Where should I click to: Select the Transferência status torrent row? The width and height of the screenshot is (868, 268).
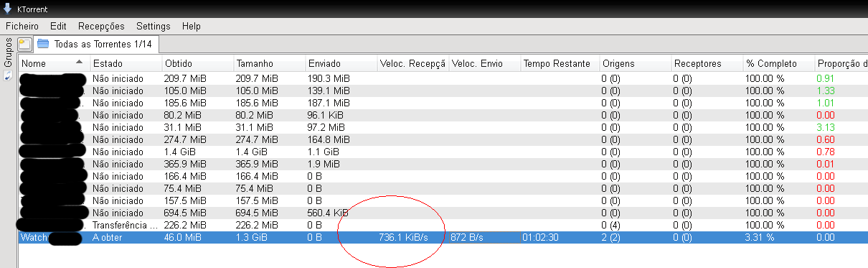pos(443,225)
